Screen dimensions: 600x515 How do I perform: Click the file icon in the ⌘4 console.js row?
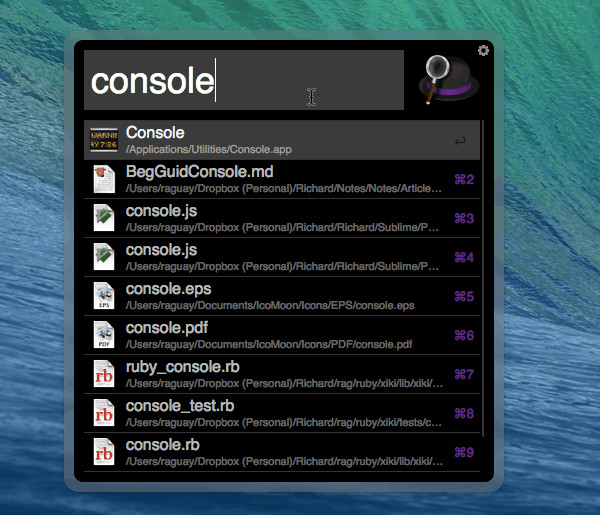coord(104,257)
